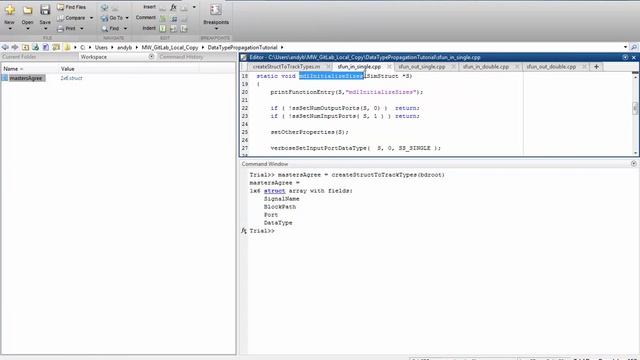Screen dimensions: 640x360
Task: Click the address bar Back arrow
Action: [x=5, y=47]
